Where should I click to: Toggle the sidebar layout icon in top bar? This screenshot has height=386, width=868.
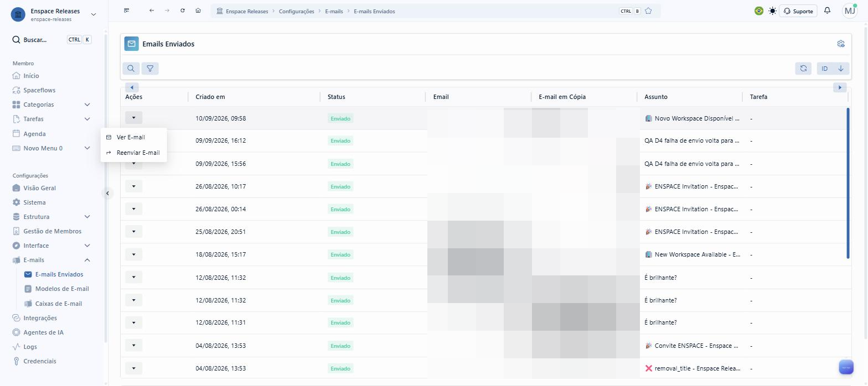127,11
